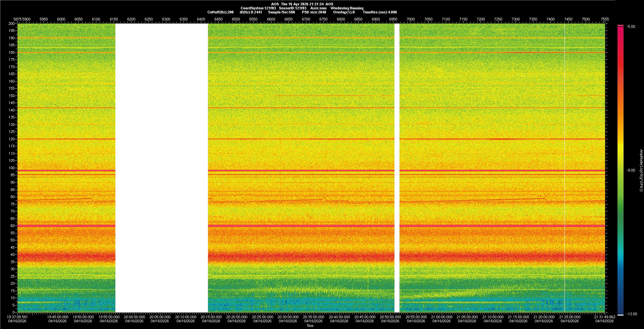The height and width of the screenshot is (329, 644).
Task: Click the 6500 tick on the top axis
Action: 236,19
